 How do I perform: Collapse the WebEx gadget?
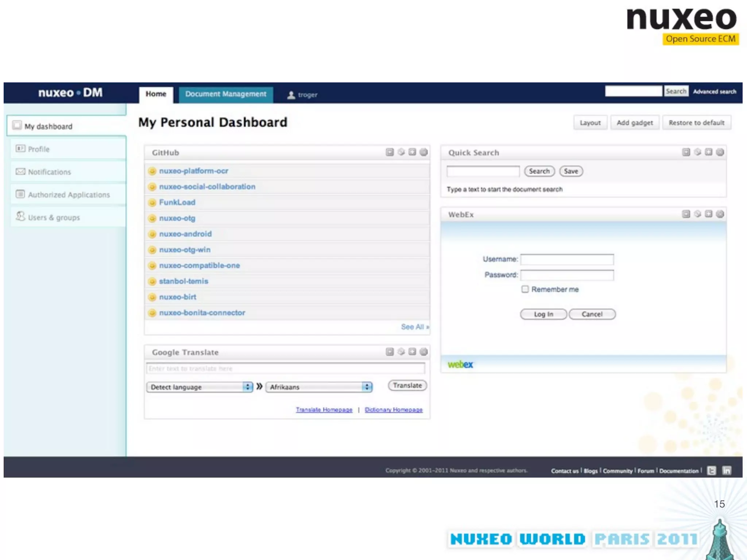tap(686, 214)
